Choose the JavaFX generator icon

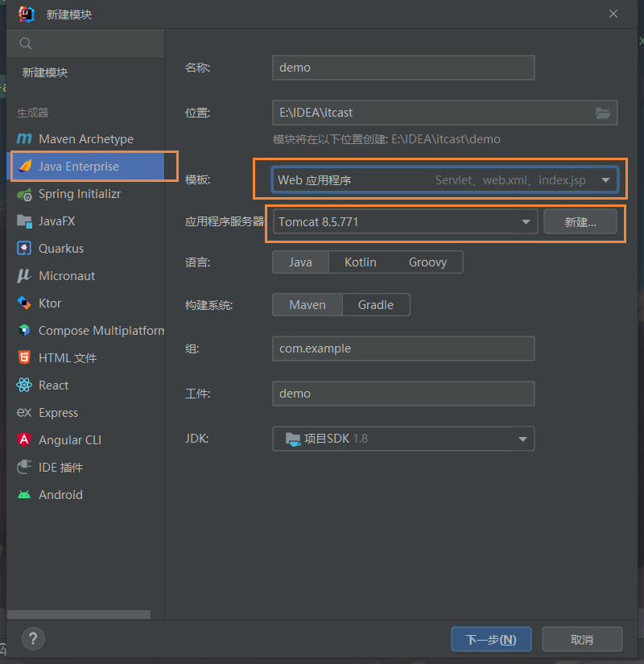[x=24, y=221]
